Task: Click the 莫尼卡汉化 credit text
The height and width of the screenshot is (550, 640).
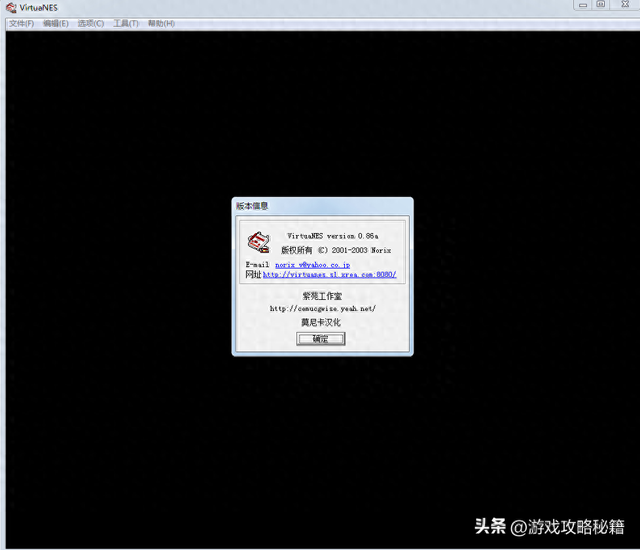Action: tap(321, 322)
